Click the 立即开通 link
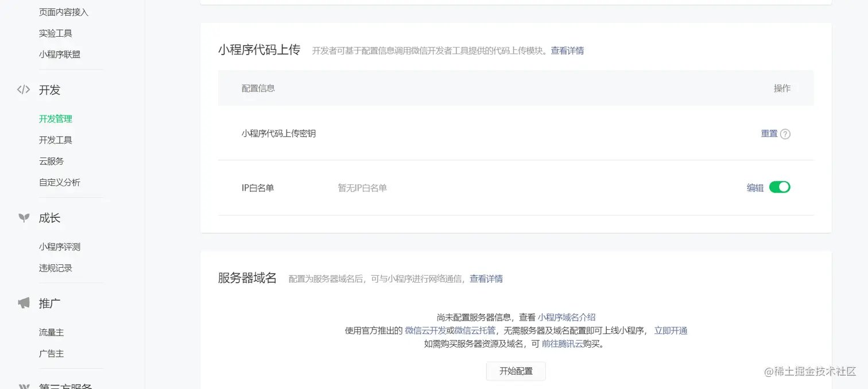 tap(671, 330)
